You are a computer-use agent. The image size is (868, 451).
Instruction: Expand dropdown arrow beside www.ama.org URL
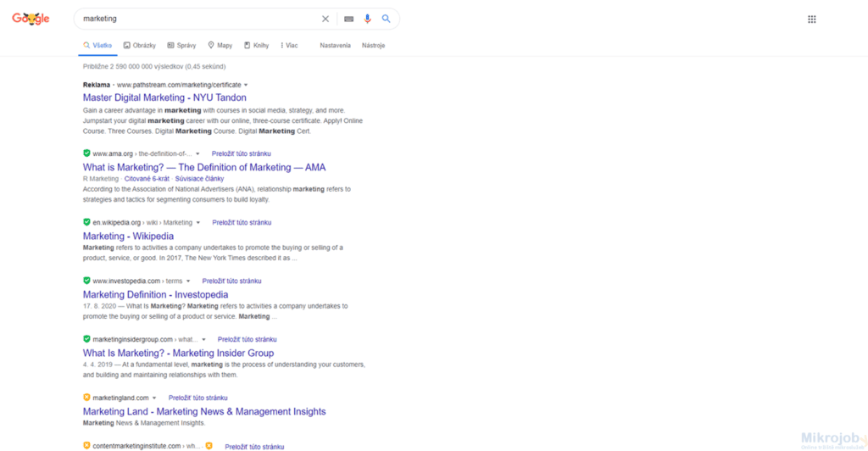tap(198, 153)
